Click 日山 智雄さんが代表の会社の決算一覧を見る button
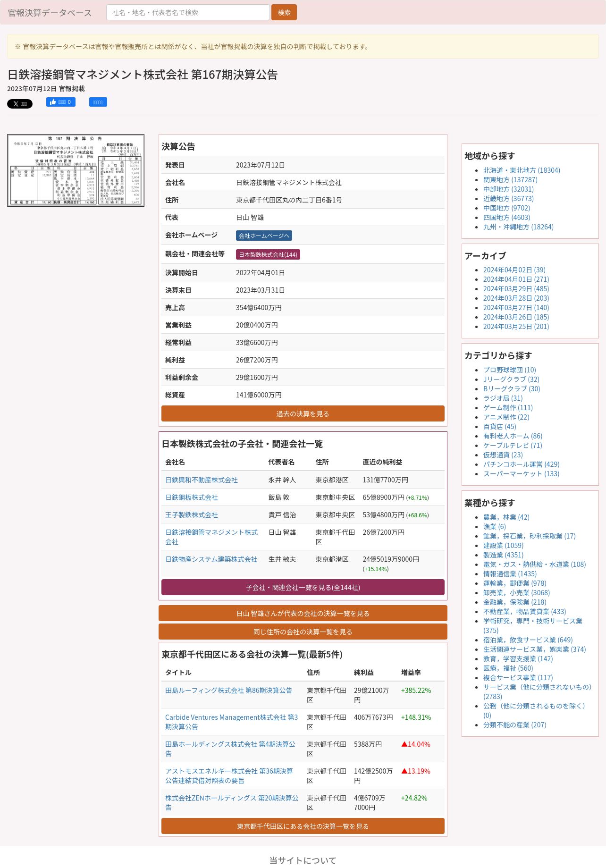 (x=303, y=613)
